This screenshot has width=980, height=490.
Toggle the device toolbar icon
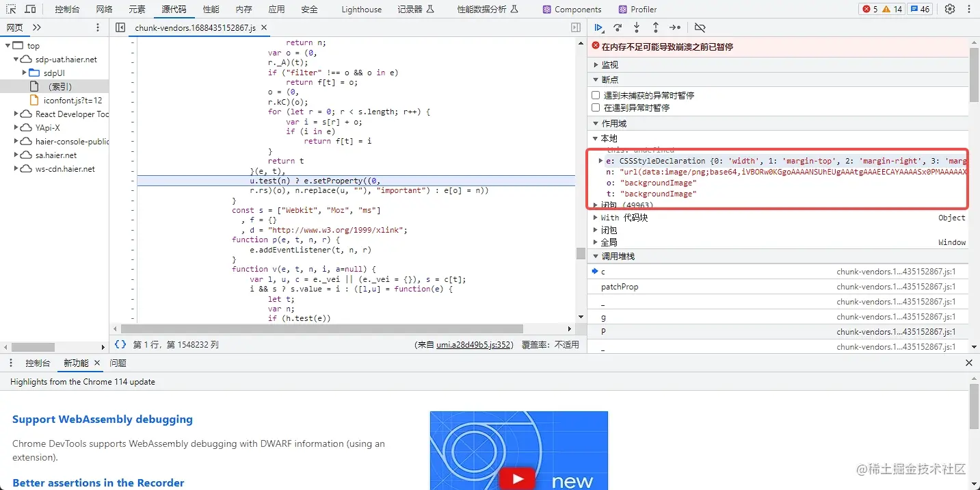pos(30,9)
